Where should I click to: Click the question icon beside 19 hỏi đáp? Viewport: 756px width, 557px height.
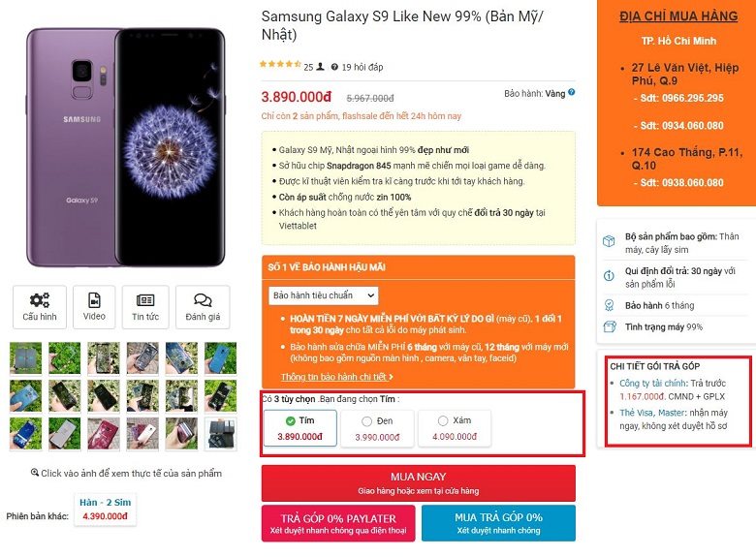click(x=334, y=67)
